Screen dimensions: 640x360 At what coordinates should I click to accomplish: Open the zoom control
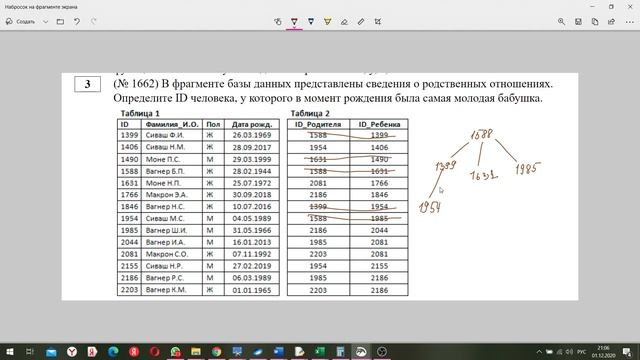tap(562, 22)
